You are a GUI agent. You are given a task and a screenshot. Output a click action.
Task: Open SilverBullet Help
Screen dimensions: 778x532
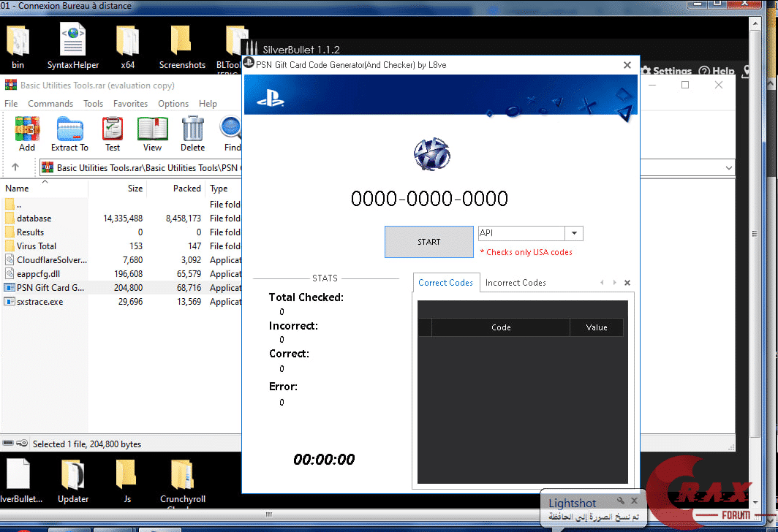click(716, 71)
